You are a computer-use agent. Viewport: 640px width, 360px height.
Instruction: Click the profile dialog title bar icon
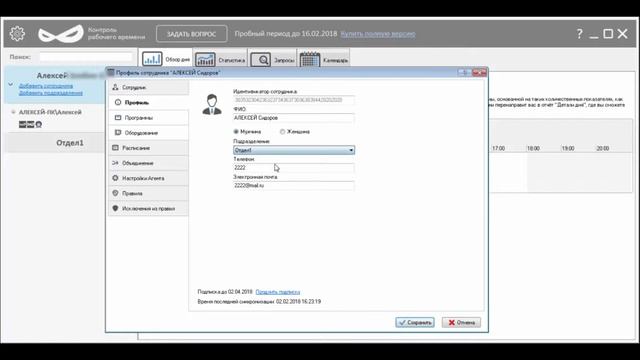click(x=111, y=72)
